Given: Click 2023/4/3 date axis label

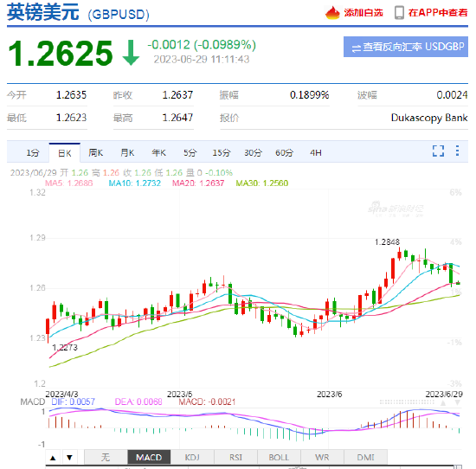Looking at the screenshot, I should click(61, 394).
